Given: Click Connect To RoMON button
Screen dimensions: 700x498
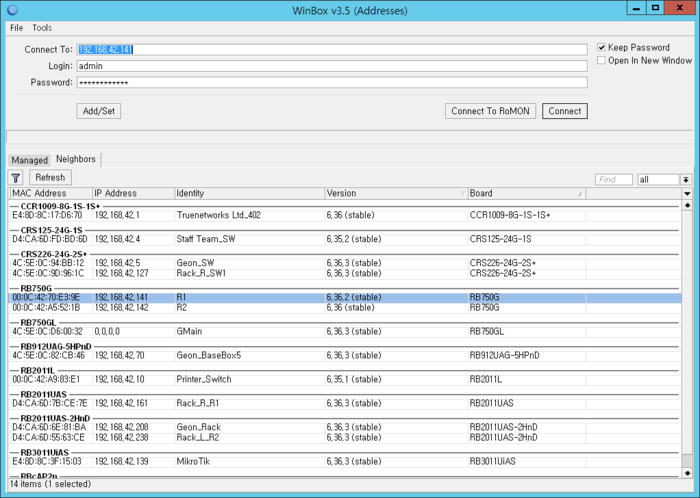Looking at the screenshot, I should click(490, 111).
